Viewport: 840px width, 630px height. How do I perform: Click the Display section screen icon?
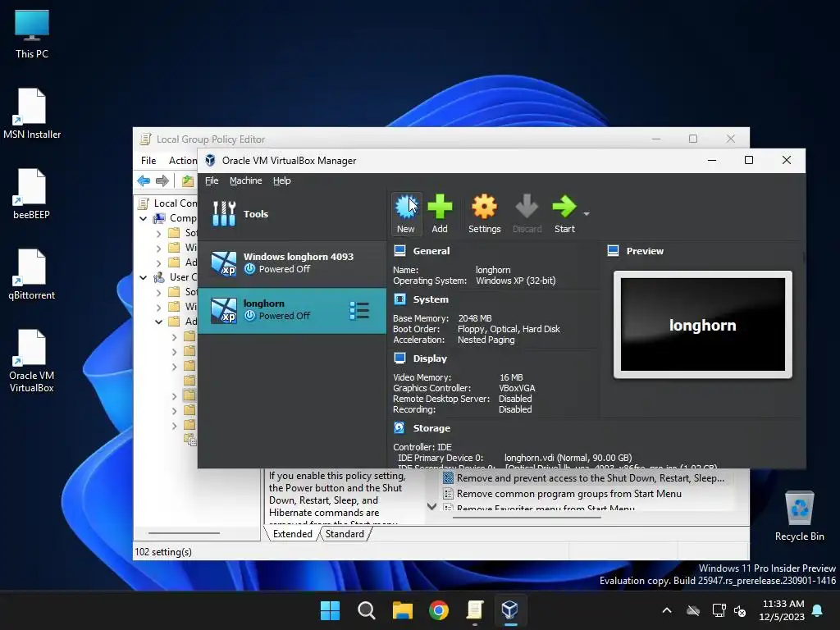[399, 358]
